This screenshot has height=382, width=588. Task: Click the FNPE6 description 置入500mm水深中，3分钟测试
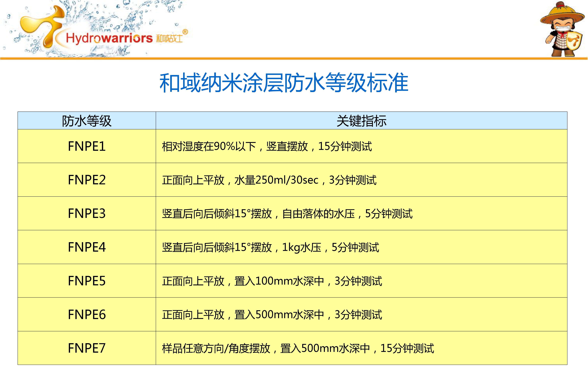pos(272,315)
